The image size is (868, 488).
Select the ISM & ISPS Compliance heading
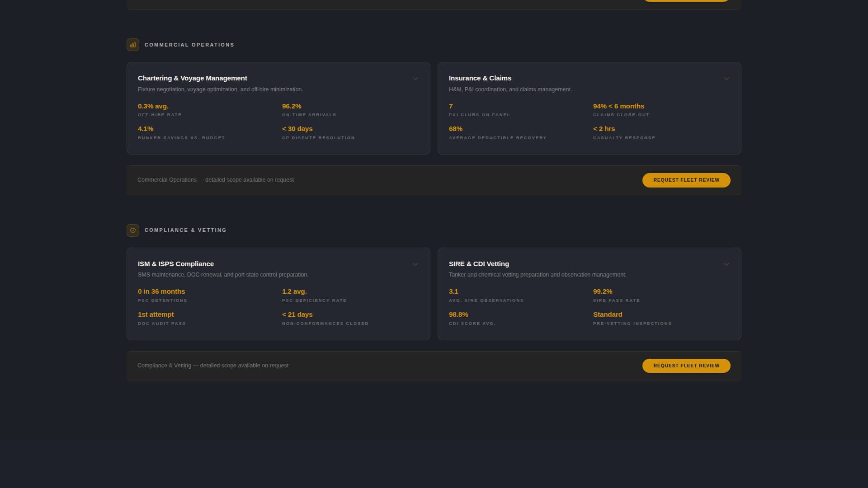click(x=175, y=264)
